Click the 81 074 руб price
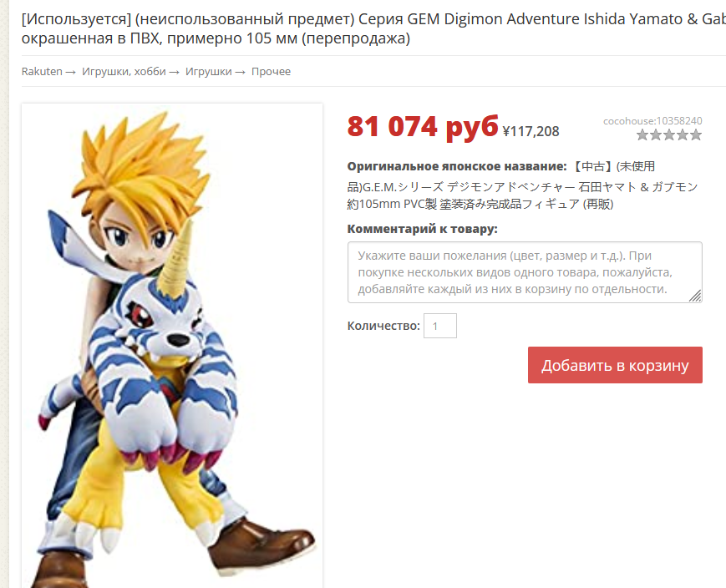Screen dimensions: 726x588 click(422, 126)
